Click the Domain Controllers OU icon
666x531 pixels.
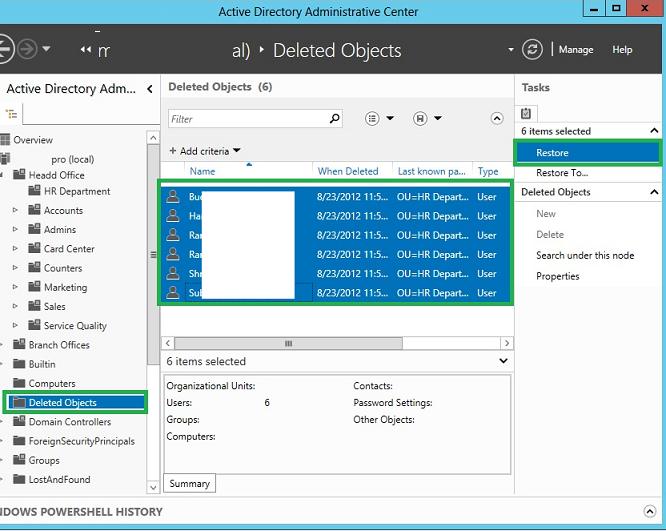[x=19, y=421]
